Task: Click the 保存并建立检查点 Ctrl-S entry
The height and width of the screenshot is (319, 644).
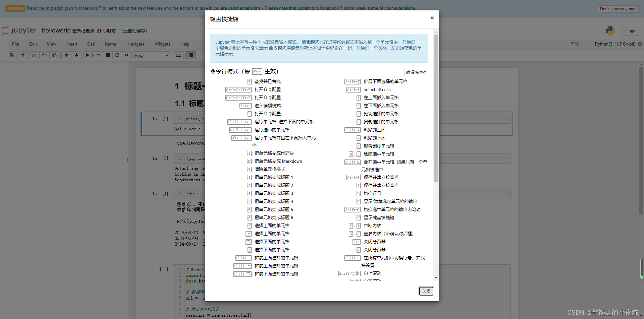Action: 381,178
